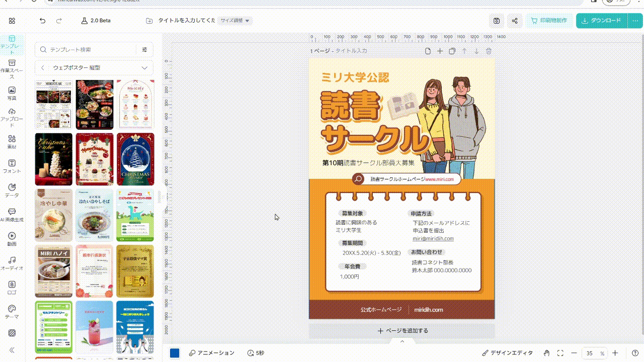The image size is (644, 362).
Task: Open the オーディオ audio sidebar panel
Action: click(12, 263)
